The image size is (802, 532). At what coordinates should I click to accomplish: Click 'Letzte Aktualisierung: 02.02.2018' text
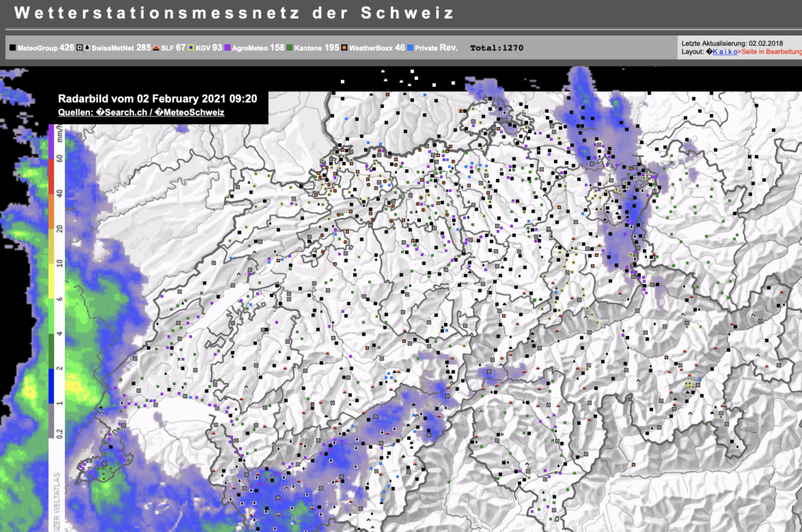click(x=732, y=44)
